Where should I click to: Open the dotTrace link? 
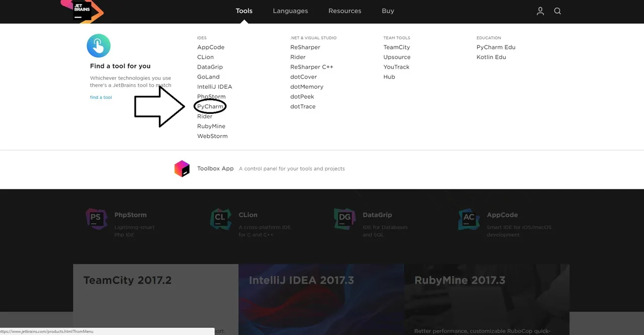303,107
